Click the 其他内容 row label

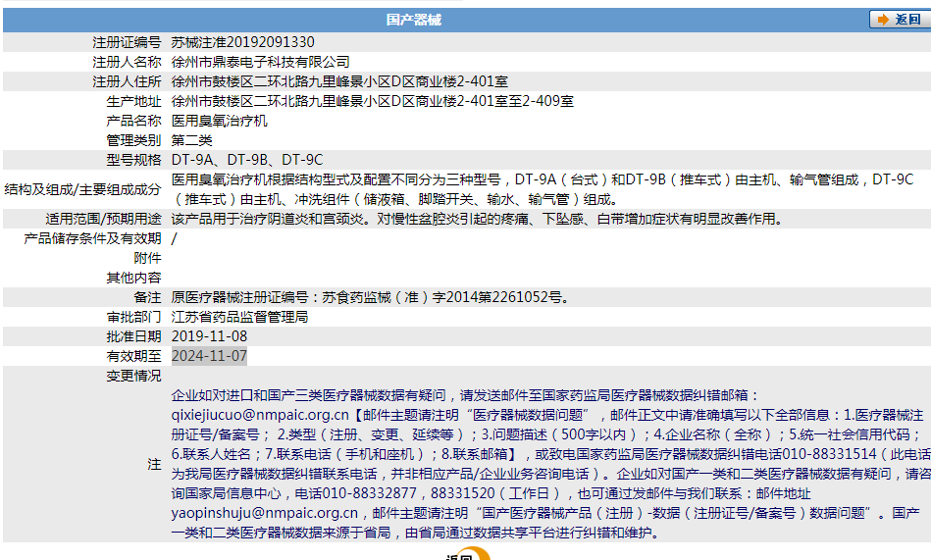pos(133,278)
